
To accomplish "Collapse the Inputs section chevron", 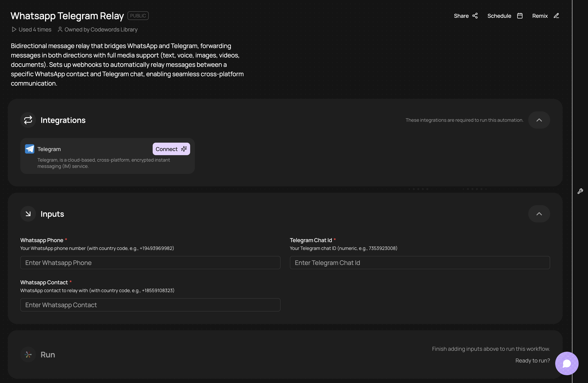I will 539,214.
